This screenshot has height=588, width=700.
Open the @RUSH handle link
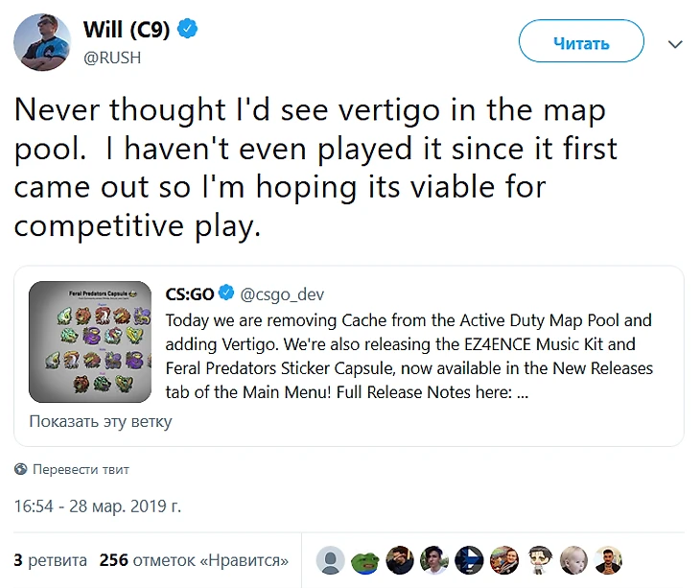112,59
